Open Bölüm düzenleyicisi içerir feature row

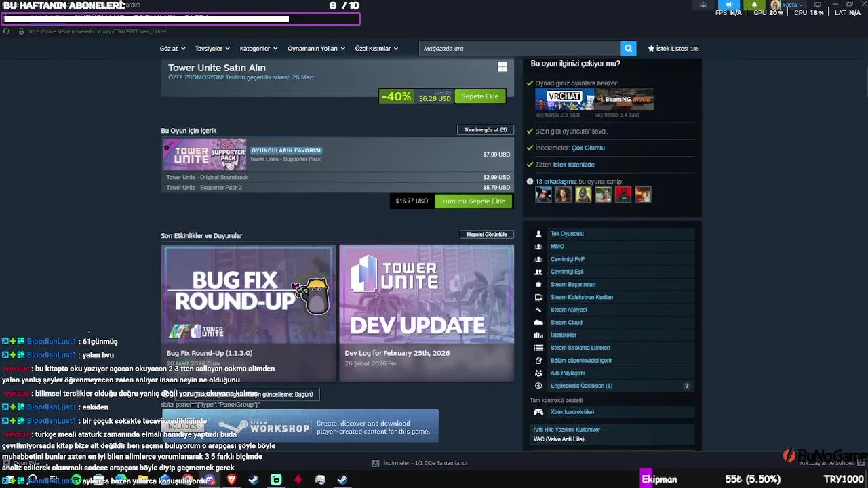[x=613, y=361]
